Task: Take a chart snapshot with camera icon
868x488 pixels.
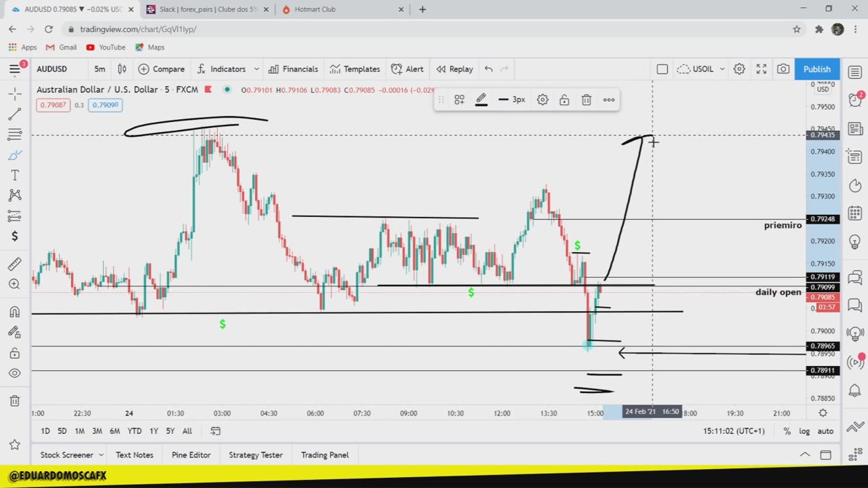Action: pos(783,69)
